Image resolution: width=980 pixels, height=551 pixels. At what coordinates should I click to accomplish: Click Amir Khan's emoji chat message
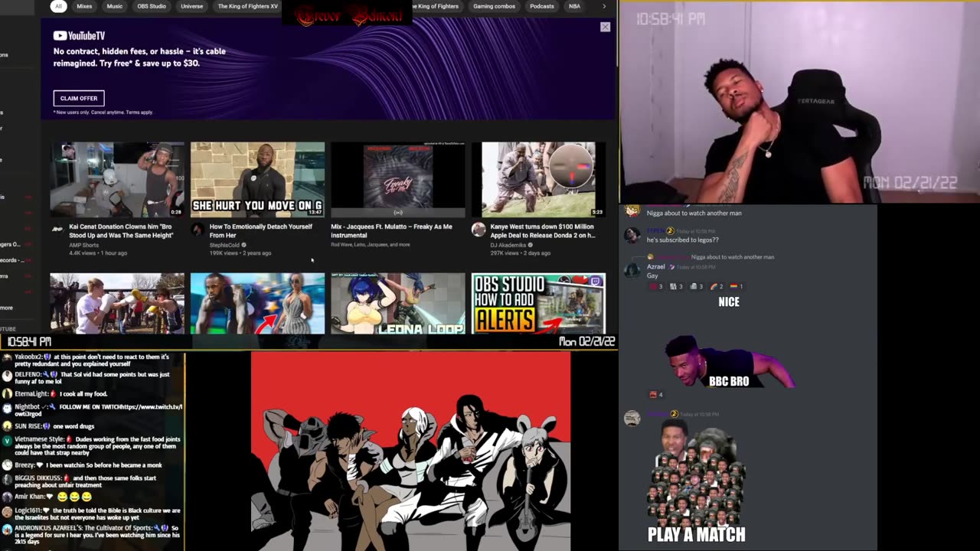tap(53, 496)
